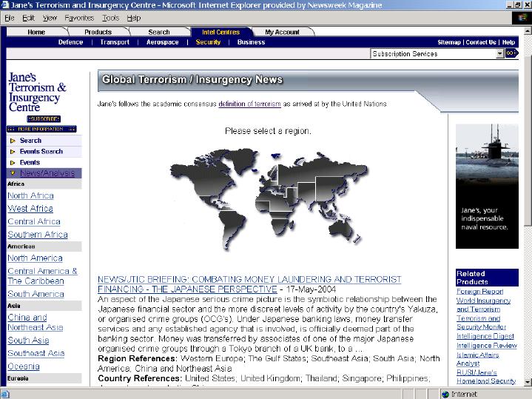Open the Subscription Services dropdown list
This screenshot has height=399, width=532.
[x=499, y=54]
